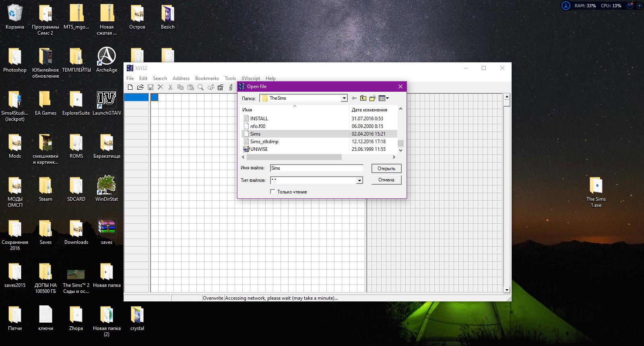Click the file list horizontal scrollbar thumb
The image size is (644, 346).
tap(294, 157)
